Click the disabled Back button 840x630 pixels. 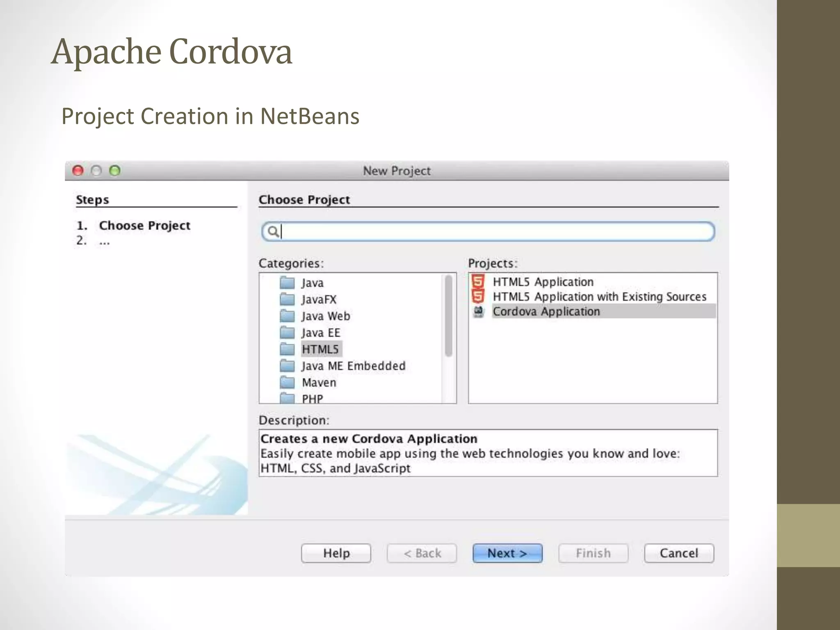422,553
